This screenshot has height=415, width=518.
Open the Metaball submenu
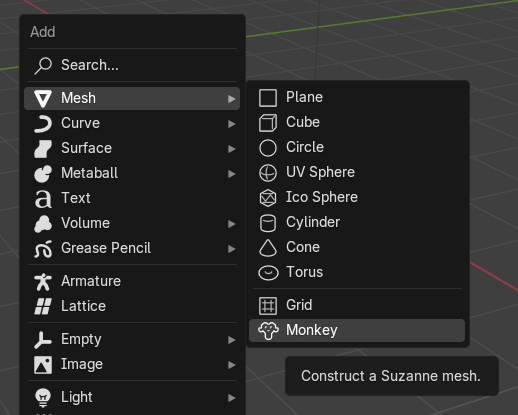[132, 173]
